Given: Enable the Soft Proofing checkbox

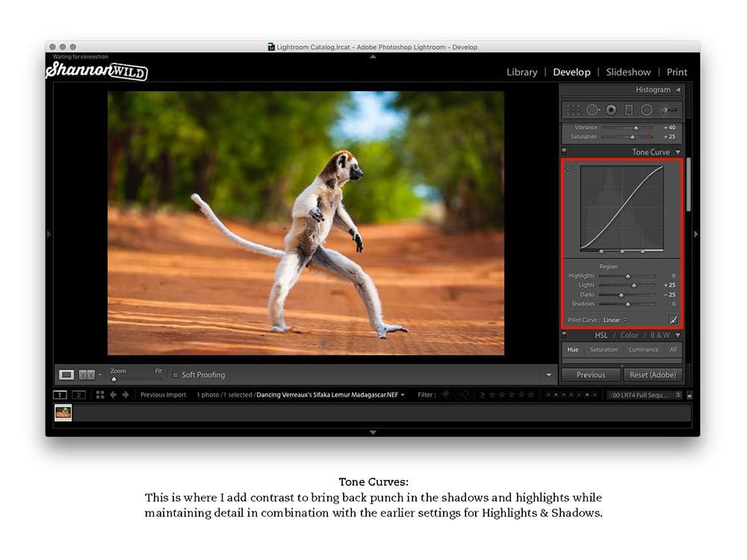Looking at the screenshot, I should [176, 375].
